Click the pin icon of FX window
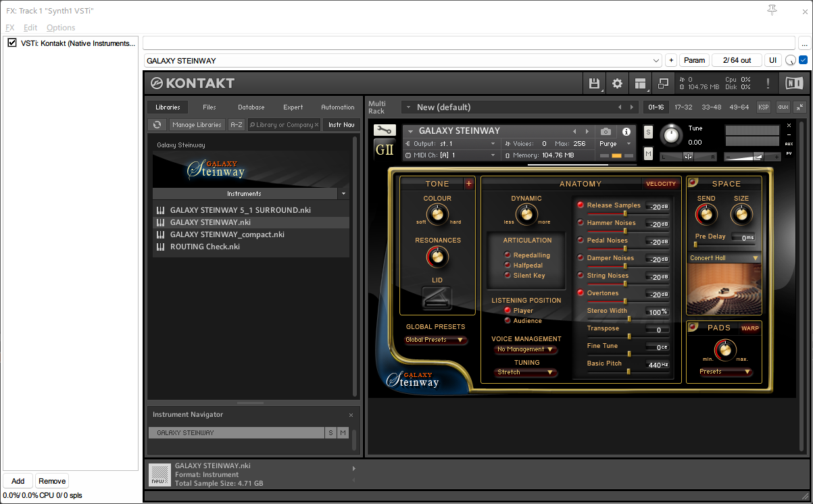Viewport: 813px width, 504px height. [x=772, y=9]
